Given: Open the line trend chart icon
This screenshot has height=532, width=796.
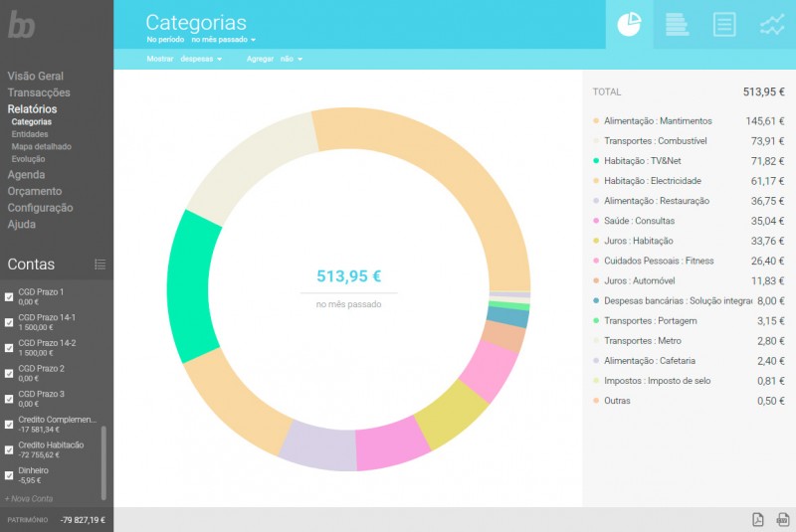Looking at the screenshot, I should click(772, 25).
